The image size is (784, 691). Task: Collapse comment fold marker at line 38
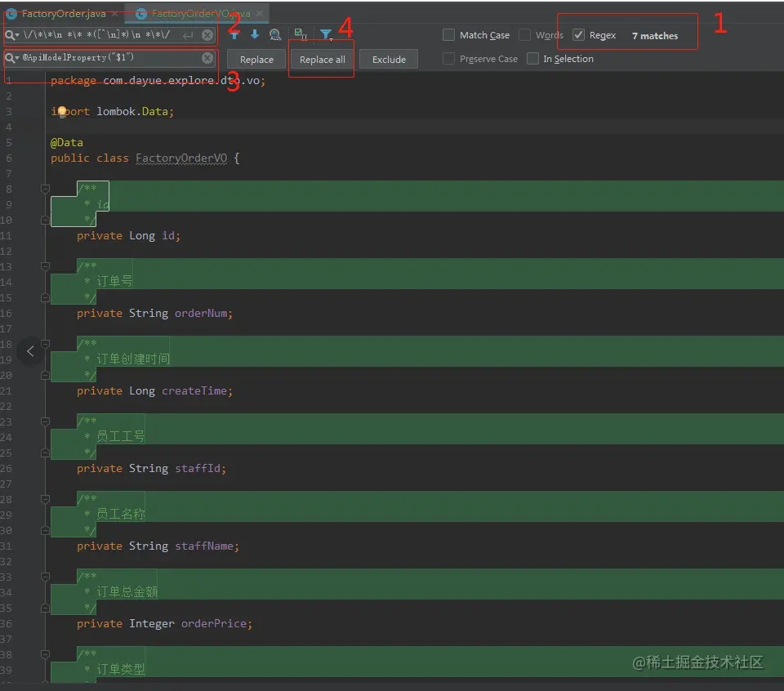click(x=45, y=654)
